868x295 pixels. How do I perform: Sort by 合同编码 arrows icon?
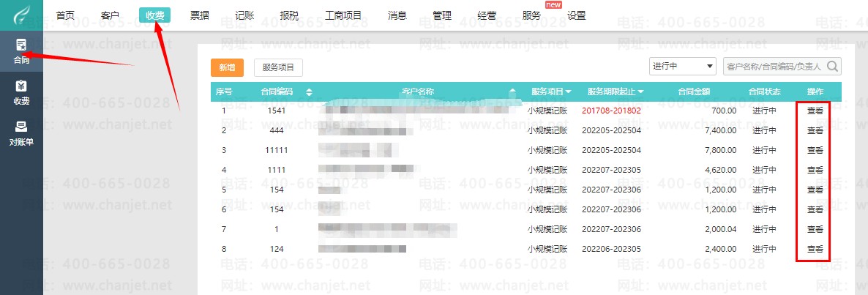click(x=309, y=92)
